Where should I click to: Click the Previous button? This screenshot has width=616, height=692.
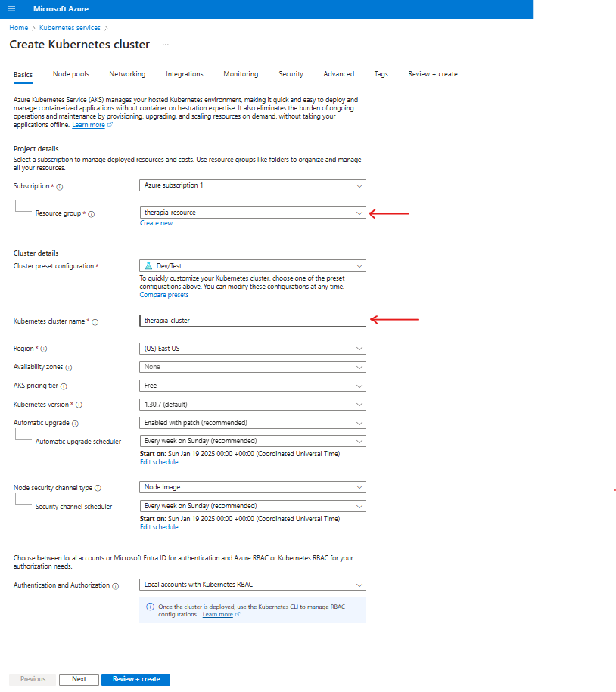coord(33,680)
